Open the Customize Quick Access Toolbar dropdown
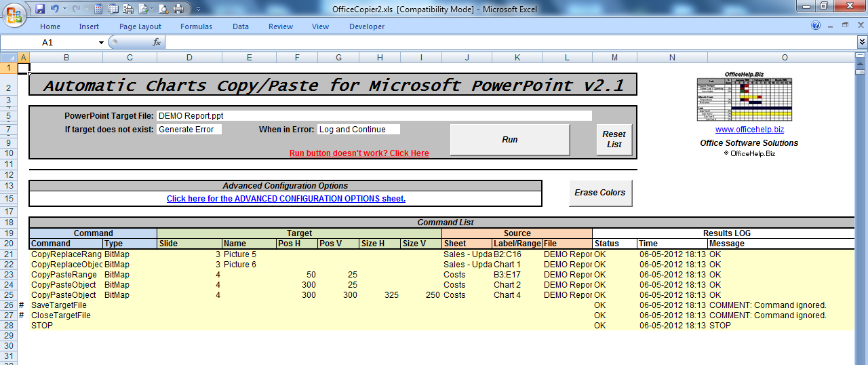This screenshot has width=868, height=365. tap(197, 9)
